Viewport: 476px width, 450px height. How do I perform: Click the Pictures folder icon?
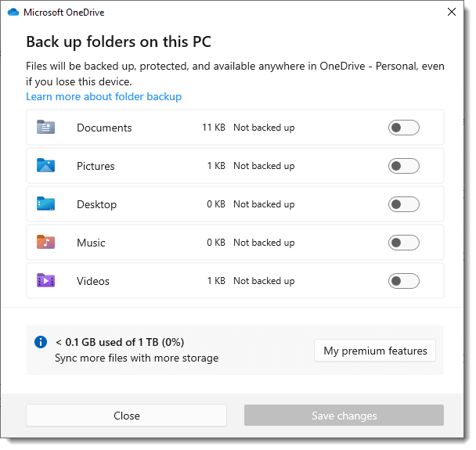pyautogui.click(x=46, y=166)
